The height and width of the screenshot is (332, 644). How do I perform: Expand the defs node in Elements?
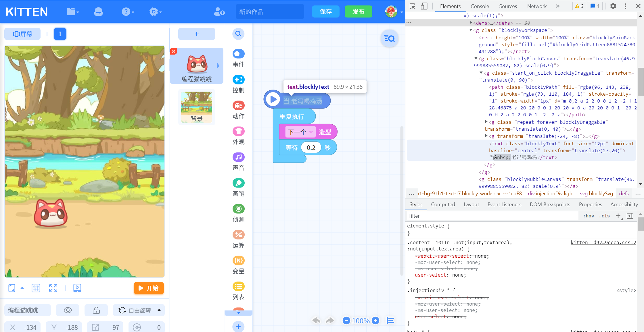[470, 23]
